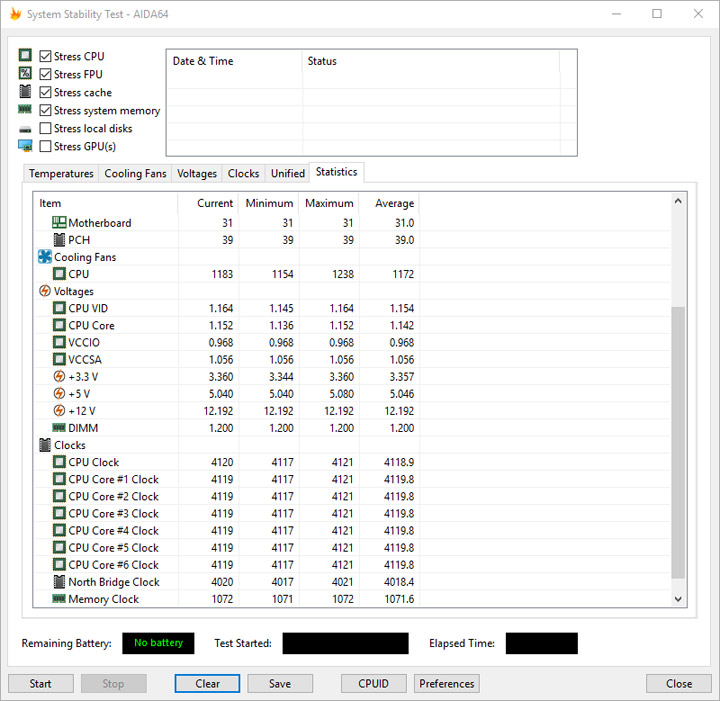The image size is (720, 701).
Task: Switch to the Temperatures tab
Action: [61, 174]
